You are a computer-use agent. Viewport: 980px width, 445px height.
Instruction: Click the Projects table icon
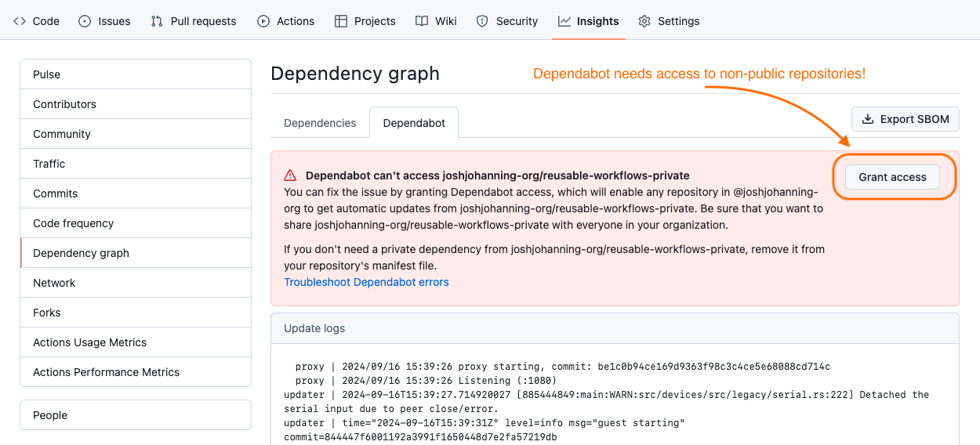[x=341, y=21]
